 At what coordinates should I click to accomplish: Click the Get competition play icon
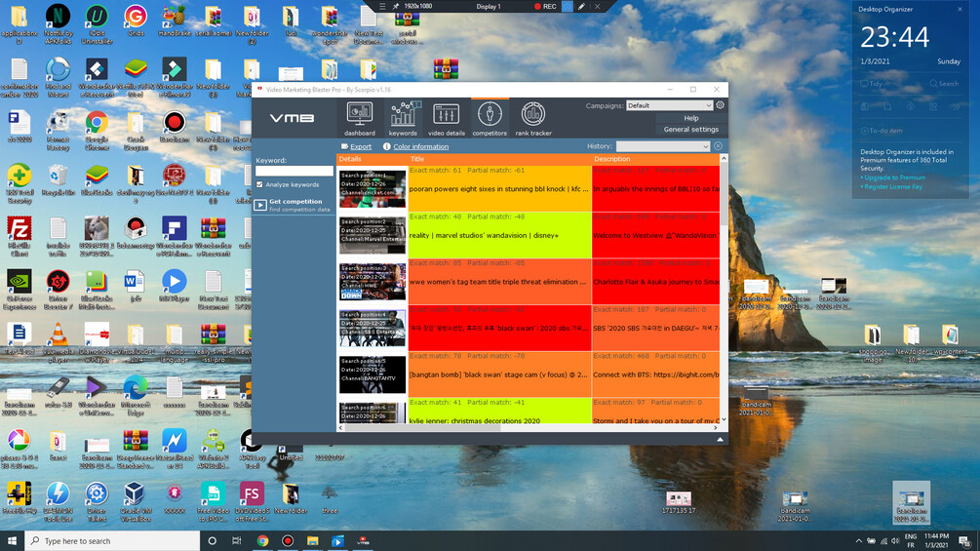[x=260, y=205]
